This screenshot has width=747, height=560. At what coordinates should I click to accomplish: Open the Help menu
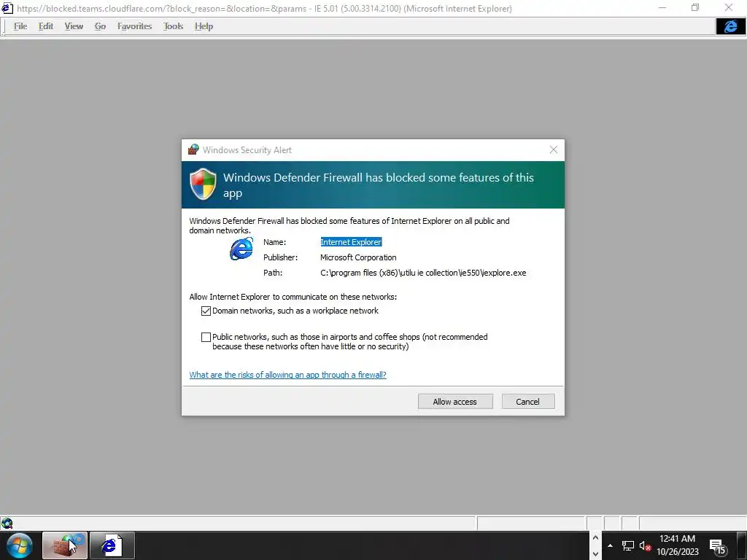pyautogui.click(x=204, y=26)
